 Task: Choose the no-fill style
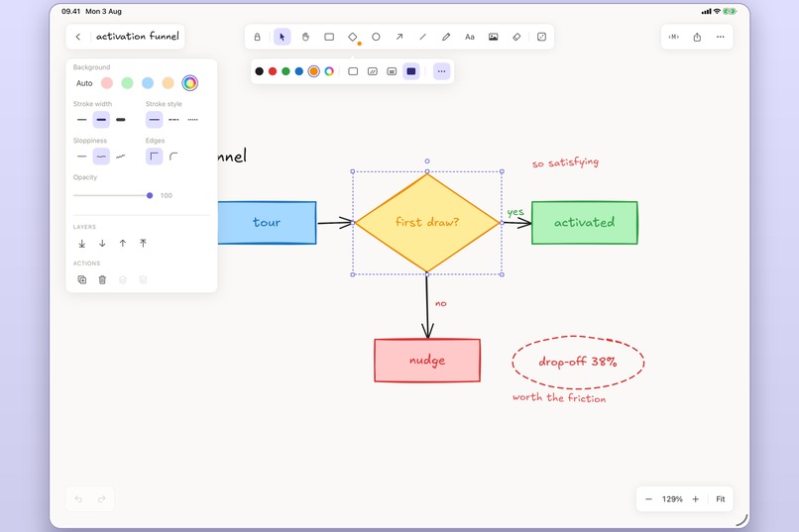(353, 71)
